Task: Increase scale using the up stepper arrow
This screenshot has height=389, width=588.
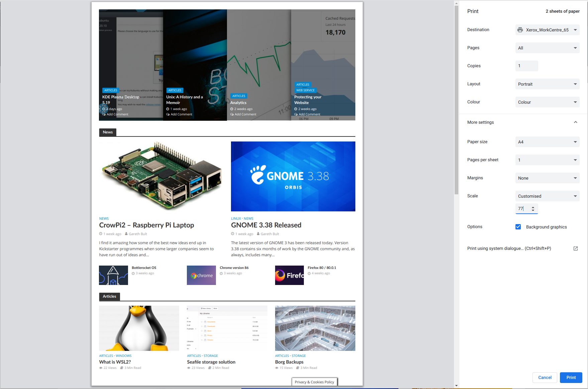Action: click(533, 207)
